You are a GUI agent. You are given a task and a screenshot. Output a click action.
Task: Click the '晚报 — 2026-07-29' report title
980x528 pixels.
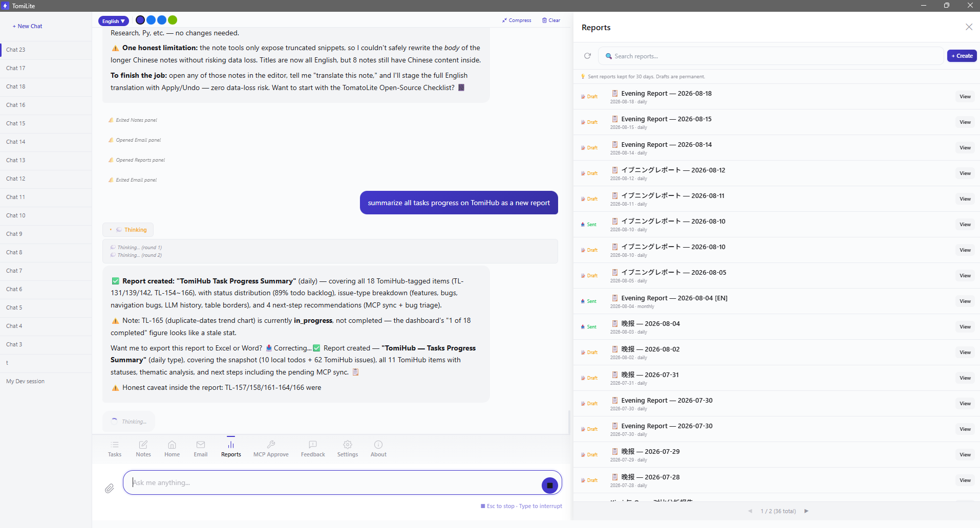pyautogui.click(x=650, y=451)
